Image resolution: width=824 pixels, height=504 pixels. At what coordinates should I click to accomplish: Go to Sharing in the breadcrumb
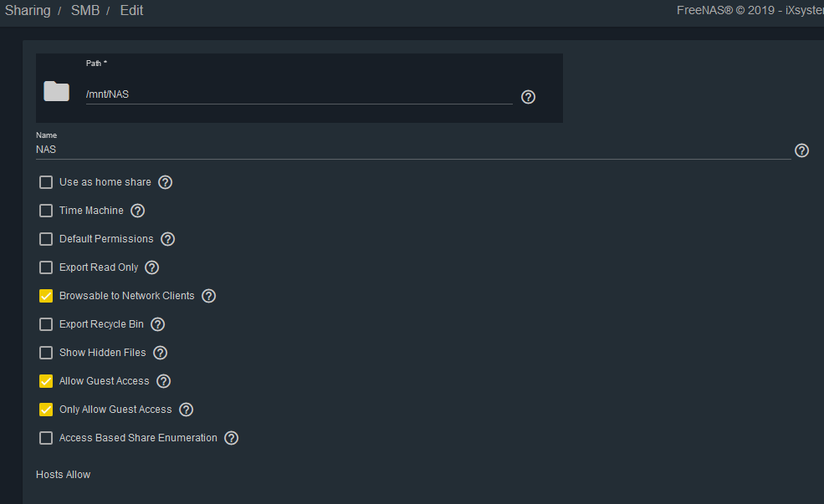pyautogui.click(x=28, y=11)
